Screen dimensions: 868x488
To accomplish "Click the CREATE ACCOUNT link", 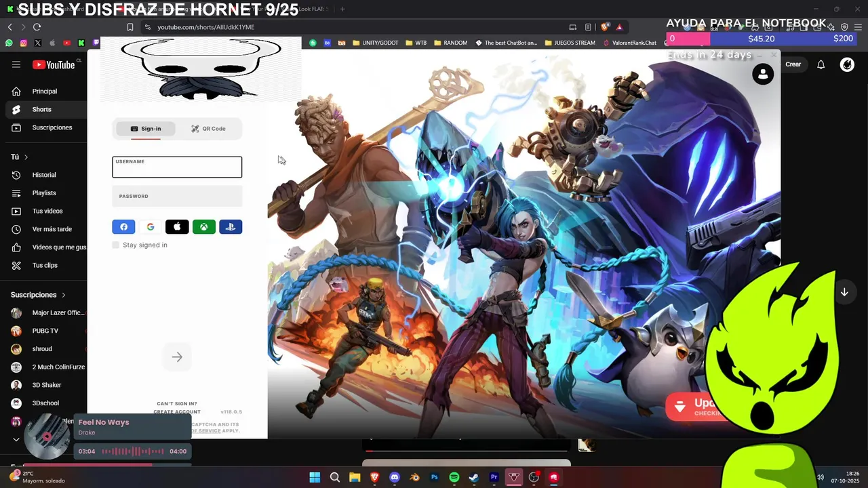I will point(177,412).
